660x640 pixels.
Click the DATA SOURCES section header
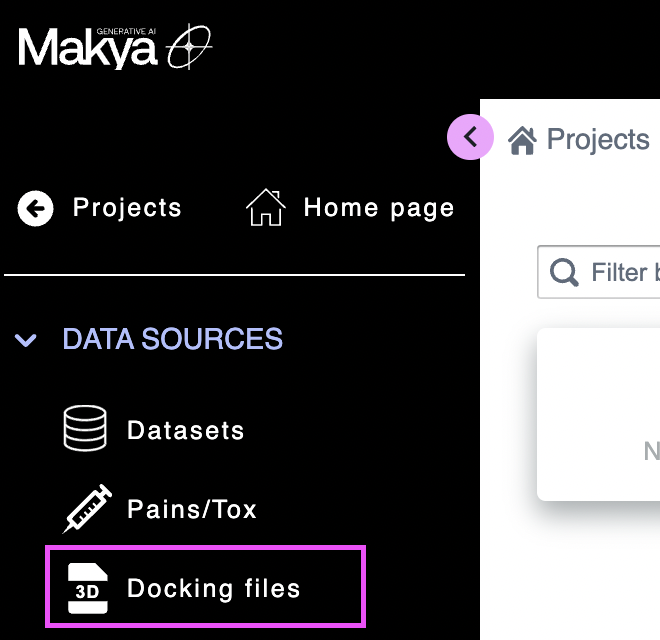tap(172, 339)
